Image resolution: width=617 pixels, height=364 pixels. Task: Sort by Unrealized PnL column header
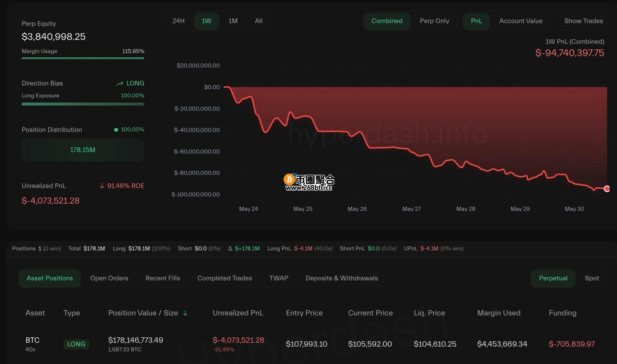(238, 313)
